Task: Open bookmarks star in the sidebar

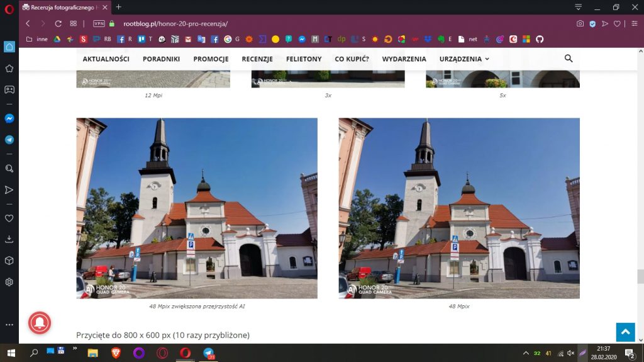Action: click(x=9, y=68)
